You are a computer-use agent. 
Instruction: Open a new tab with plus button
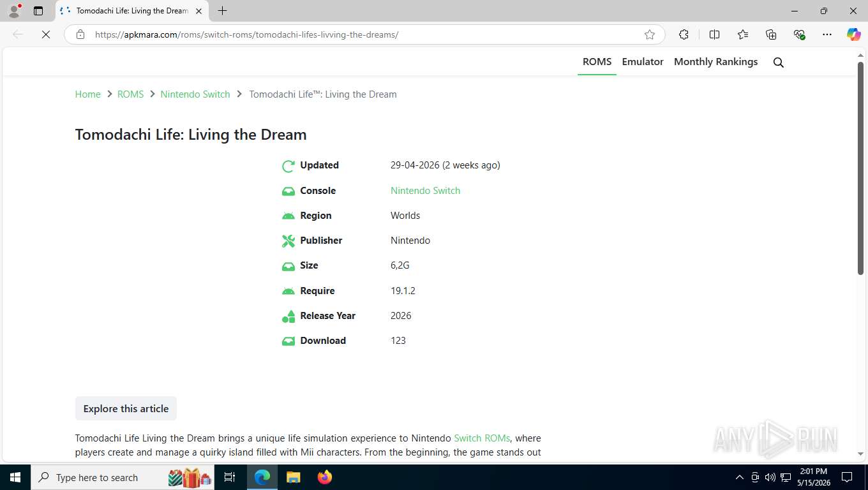222,11
